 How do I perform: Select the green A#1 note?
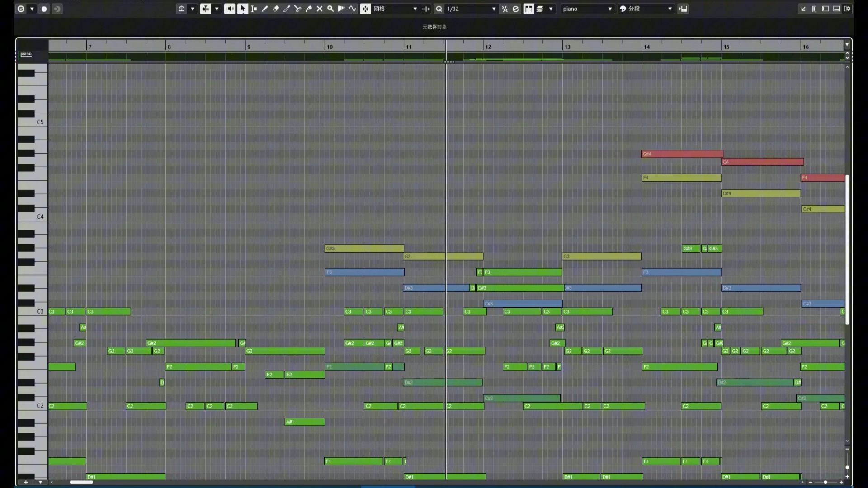[x=305, y=422]
